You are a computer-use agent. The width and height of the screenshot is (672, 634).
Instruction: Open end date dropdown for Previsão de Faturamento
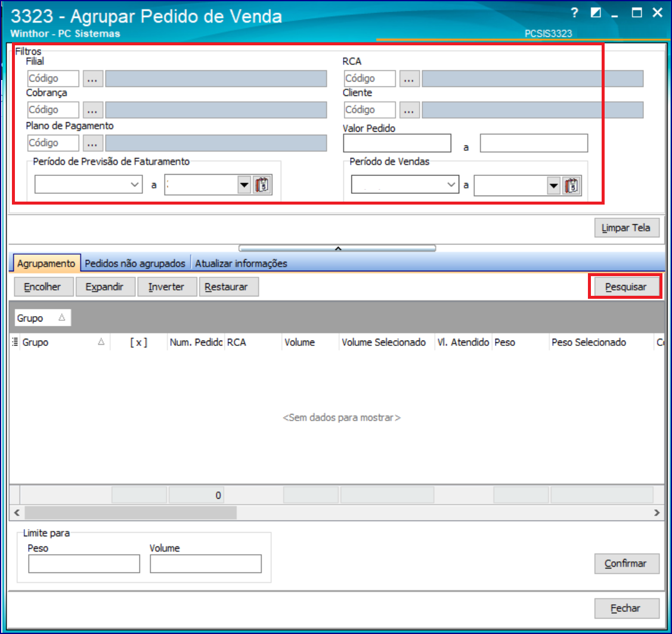[x=244, y=185]
